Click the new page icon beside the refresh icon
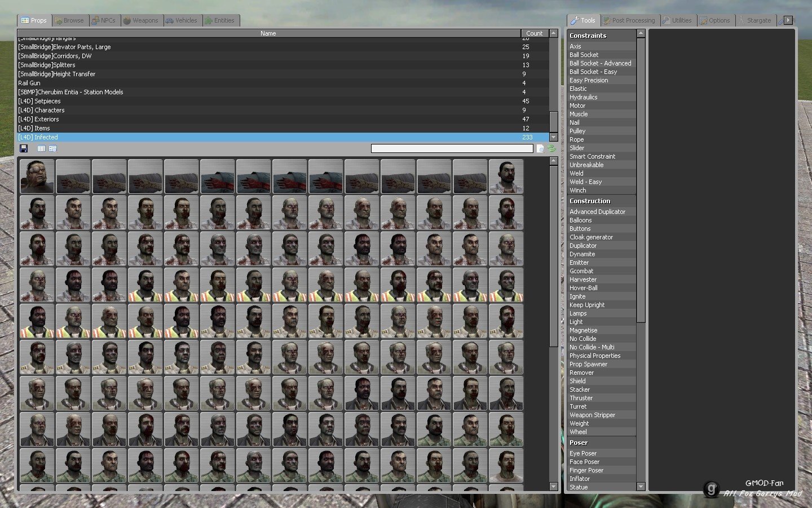 (541, 148)
